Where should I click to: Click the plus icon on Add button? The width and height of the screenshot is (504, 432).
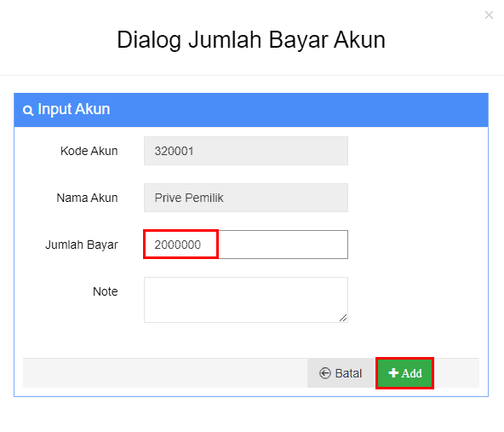[393, 373]
